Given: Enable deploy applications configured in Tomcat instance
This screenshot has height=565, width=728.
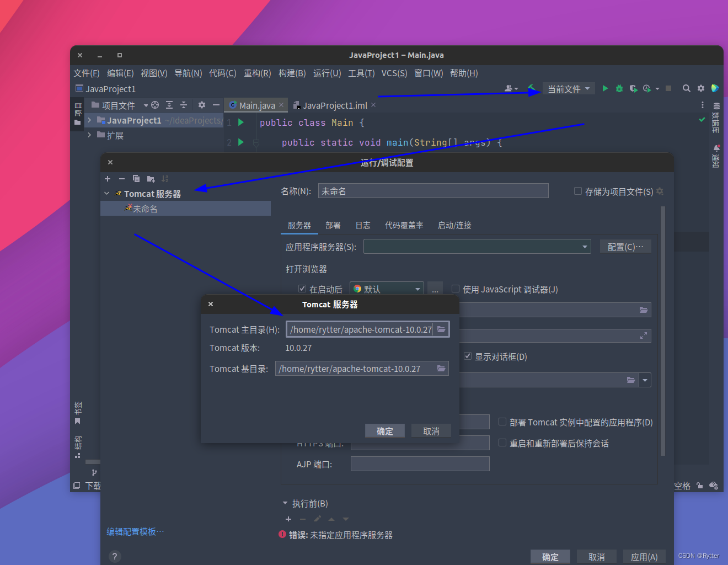Looking at the screenshot, I should coord(502,422).
